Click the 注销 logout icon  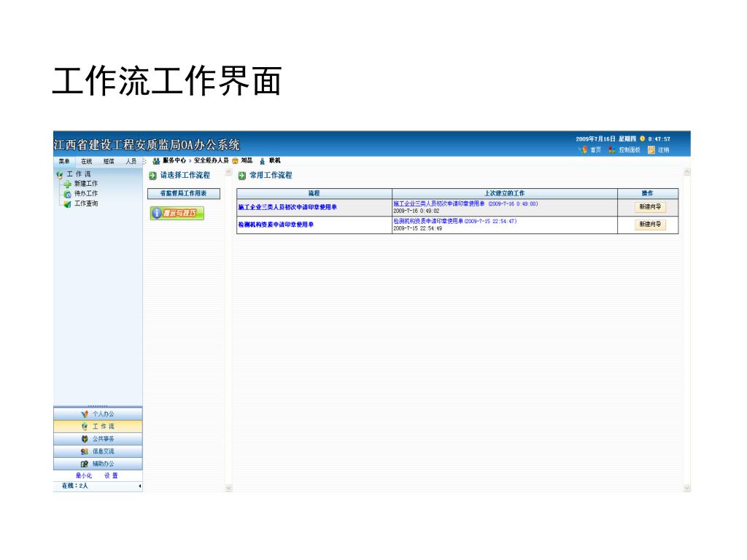[x=651, y=150]
